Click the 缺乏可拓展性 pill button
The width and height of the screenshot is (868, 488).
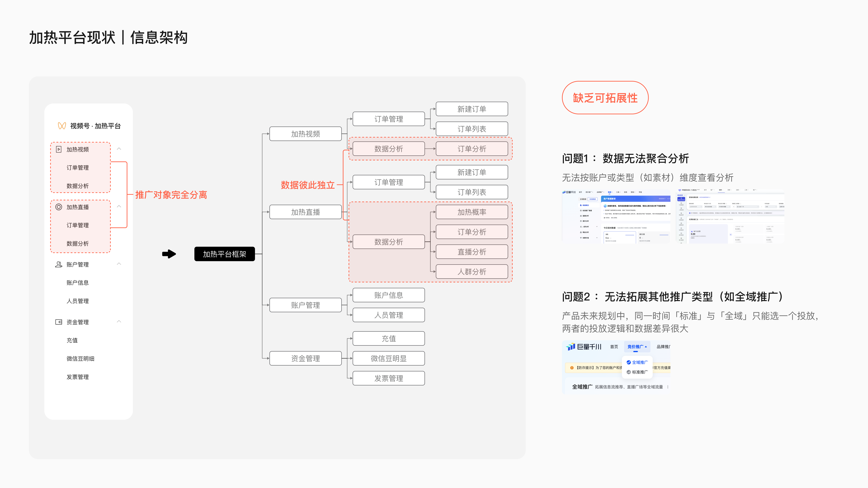point(605,98)
